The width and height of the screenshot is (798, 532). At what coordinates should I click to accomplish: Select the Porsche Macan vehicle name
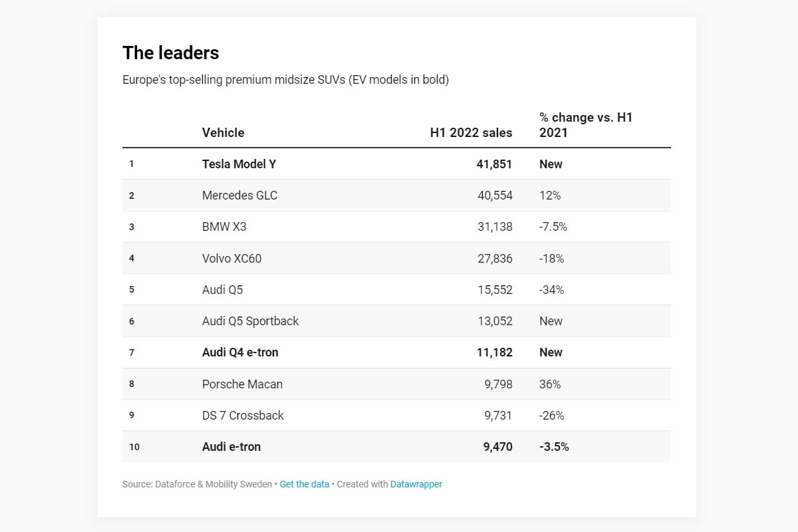(242, 384)
